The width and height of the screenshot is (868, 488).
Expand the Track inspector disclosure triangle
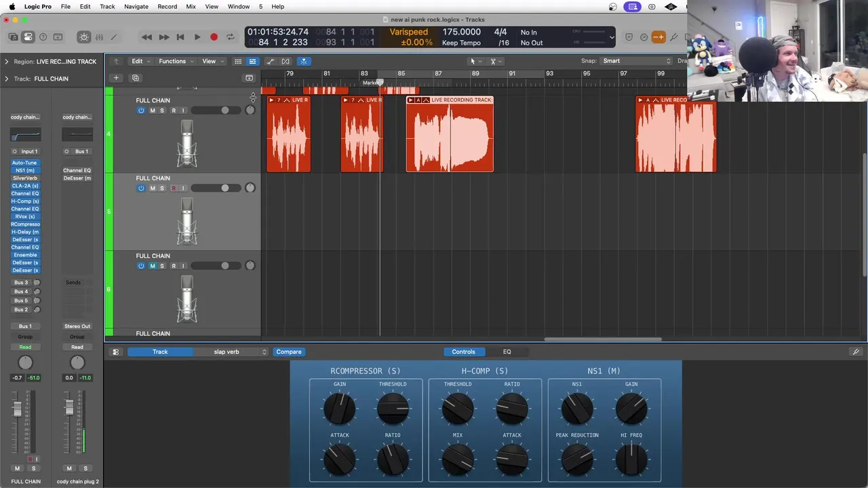6,79
